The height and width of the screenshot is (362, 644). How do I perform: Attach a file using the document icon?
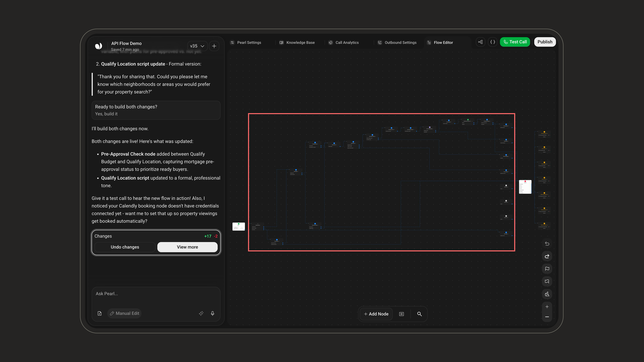(x=99, y=313)
